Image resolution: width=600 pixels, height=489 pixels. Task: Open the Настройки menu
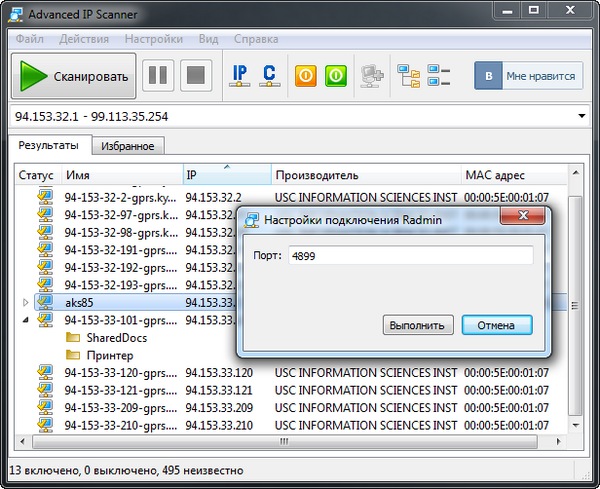[x=154, y=40]
